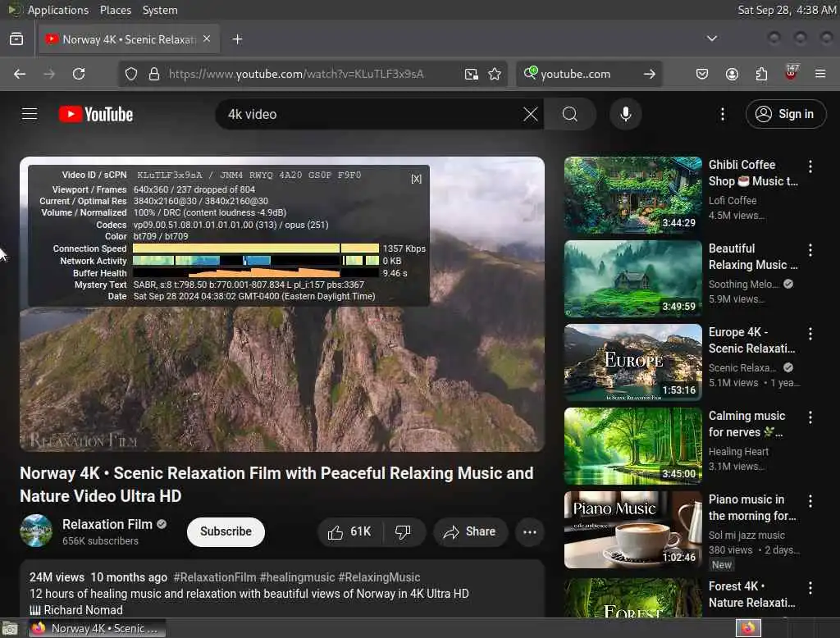Click the browser address bar URL
Viewport: 840px width, 638px height.
[x=296, y=74]
